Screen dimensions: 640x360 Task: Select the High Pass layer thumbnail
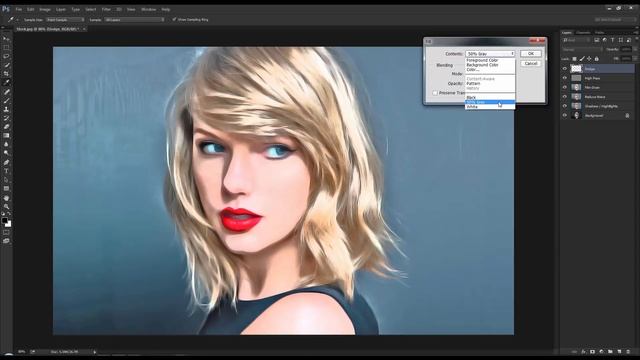point(576,78)
